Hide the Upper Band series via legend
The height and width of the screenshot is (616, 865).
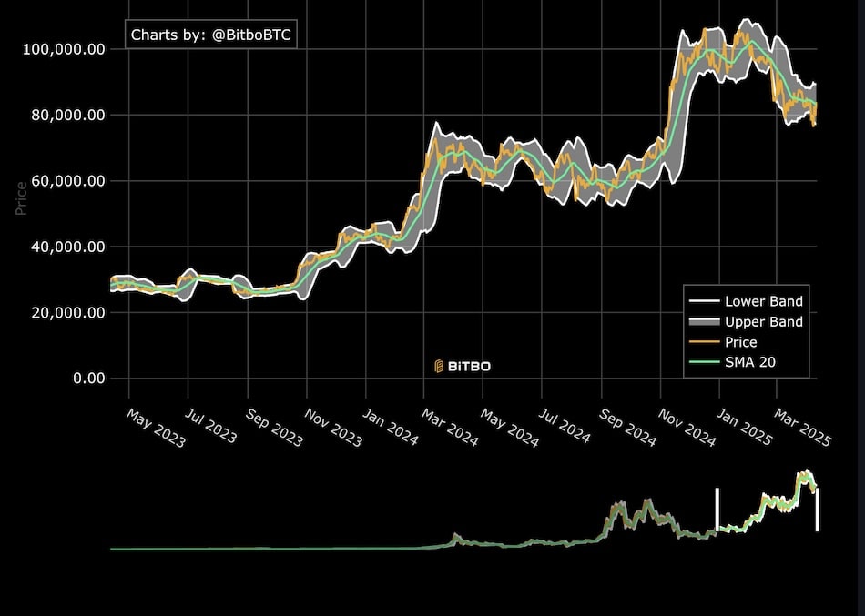(x=763, y=321)
